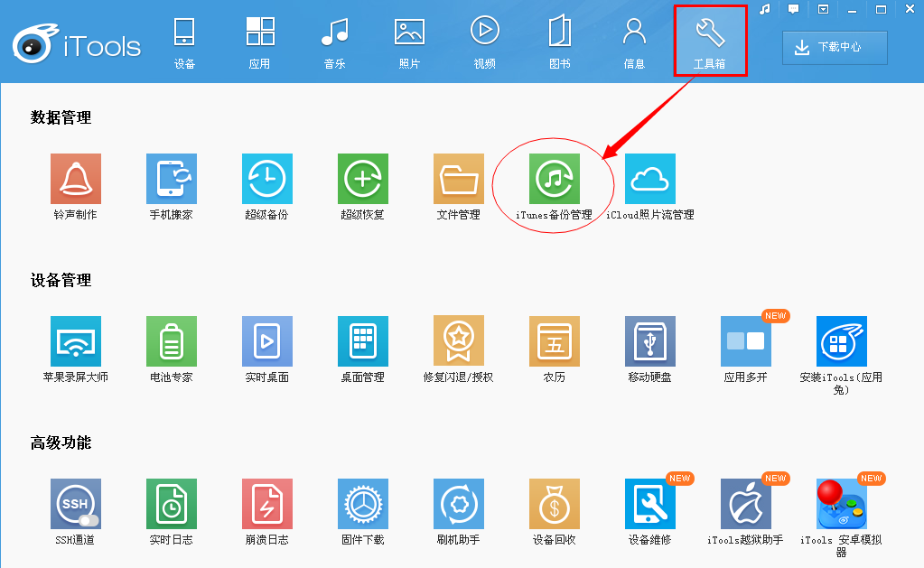The image size is (924, 568).
Task: Launch iTools越狱助手 jailbreak assistant
Action: [x=746, y=504]
